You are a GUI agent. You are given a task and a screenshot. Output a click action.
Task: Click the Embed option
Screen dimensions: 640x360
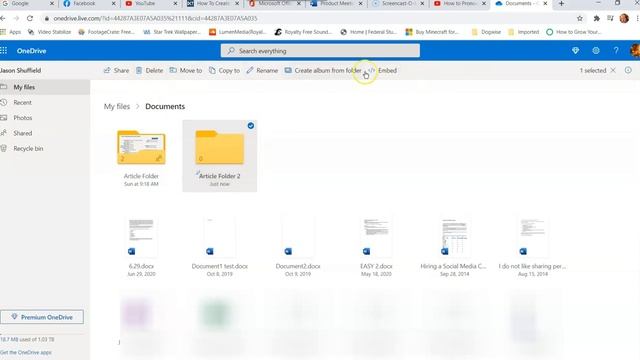[382, 70]
